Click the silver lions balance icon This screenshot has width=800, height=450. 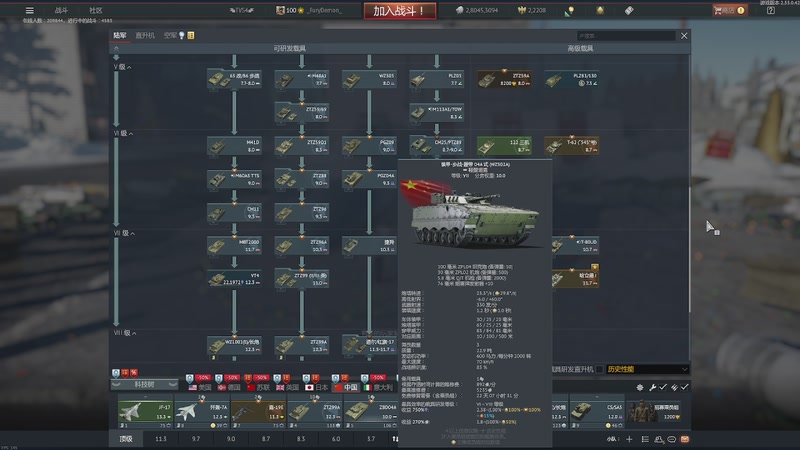click(459, 10)
